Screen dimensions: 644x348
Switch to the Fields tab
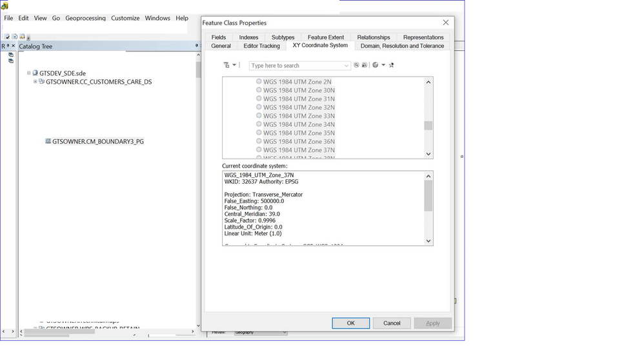[x=219, y=37]
